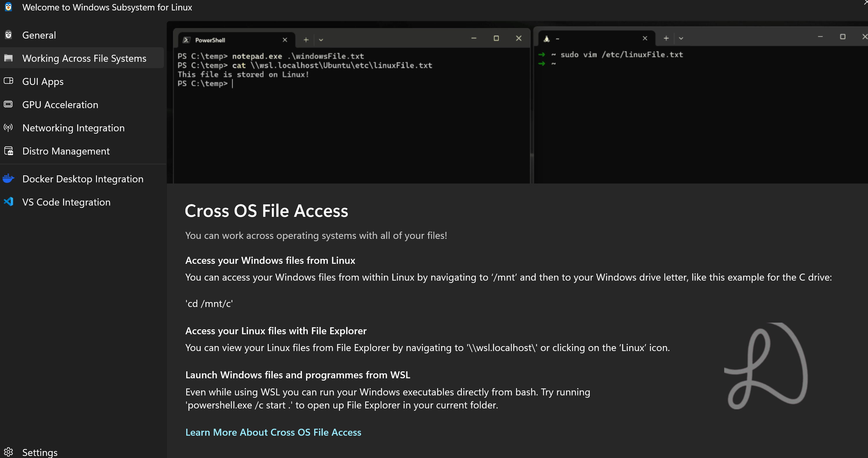The width and height of the screenshot is (868, 458).
Task: Open Learn More About Cross OS File Access
Action: pyautogui.click(x=273, y=432)
